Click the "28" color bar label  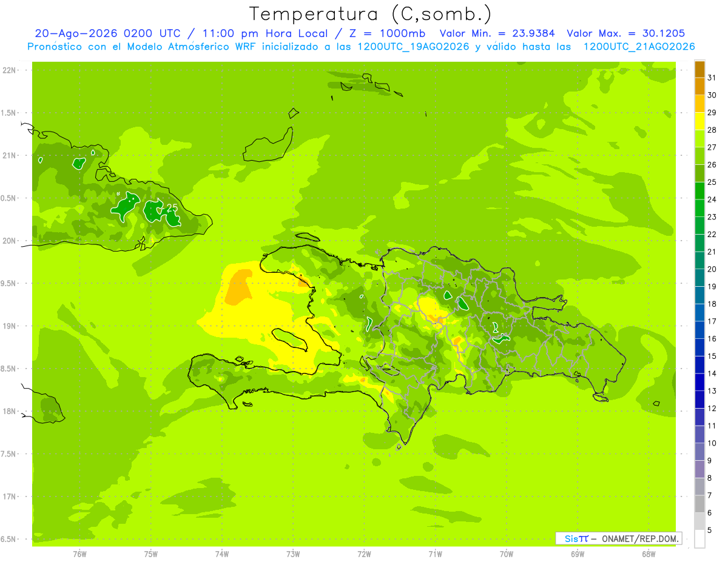point(712,130)
